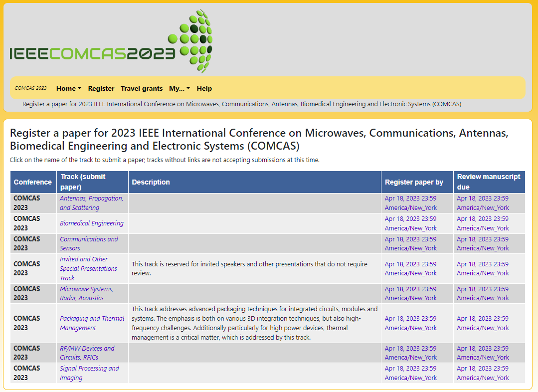Open the Communications and Sensors track
Viewport: 538px width, 392px height.
tap(89, 243)
